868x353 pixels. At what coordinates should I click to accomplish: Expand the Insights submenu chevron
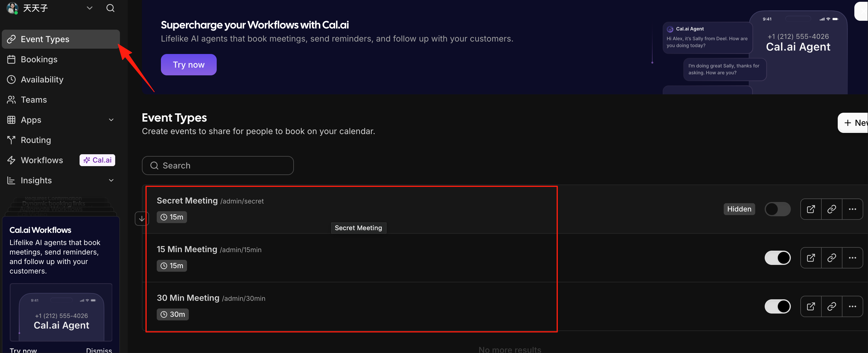111,181
